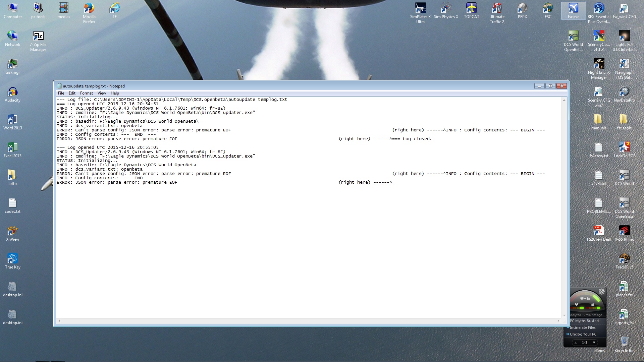Click the PC Myths Busted link
The width and height of the screenshot is (644, 362).
[584, 321]
